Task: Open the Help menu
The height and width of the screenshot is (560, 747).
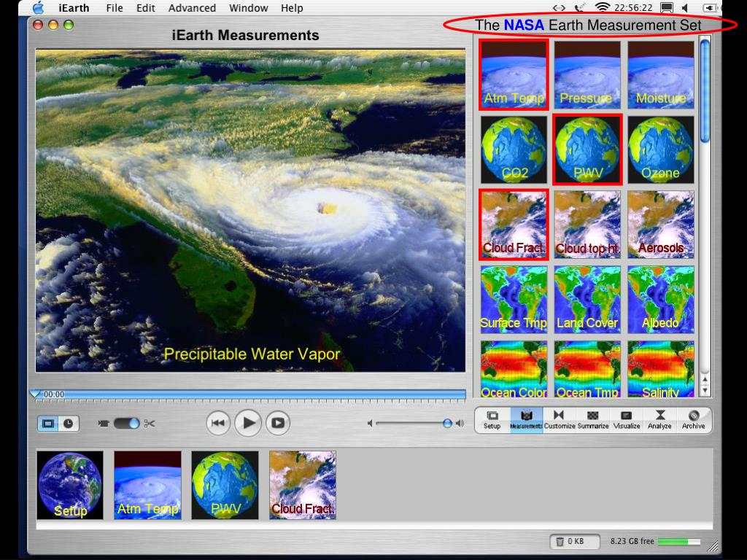Action: [x=292, y=8]
